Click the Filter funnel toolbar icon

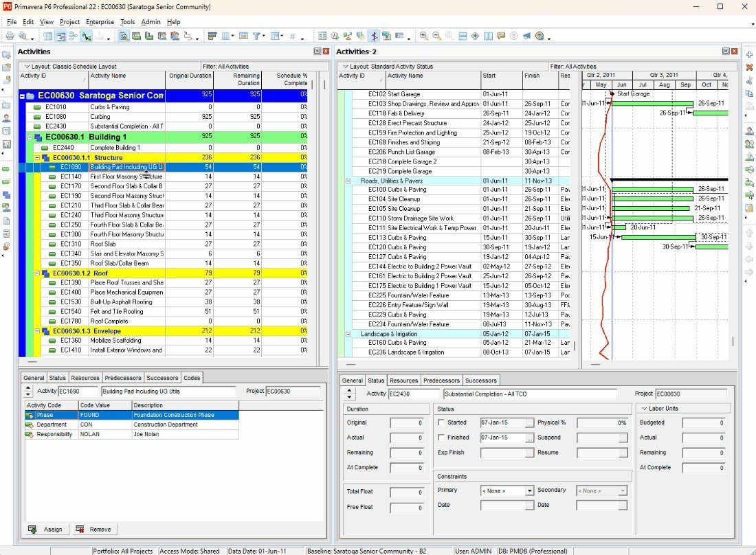tap(256, 36)
